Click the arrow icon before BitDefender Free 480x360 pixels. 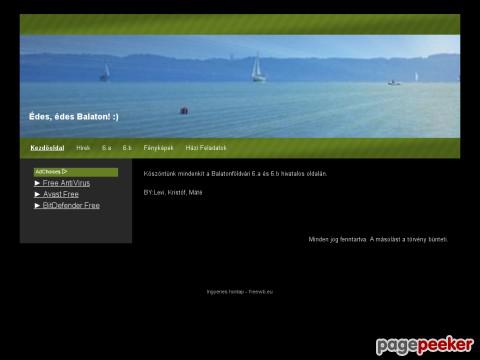37,205
